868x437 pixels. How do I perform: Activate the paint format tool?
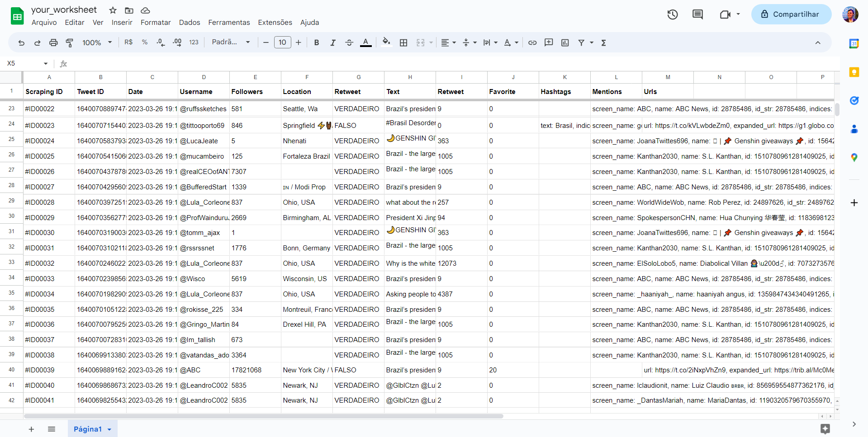pos(70,42)
